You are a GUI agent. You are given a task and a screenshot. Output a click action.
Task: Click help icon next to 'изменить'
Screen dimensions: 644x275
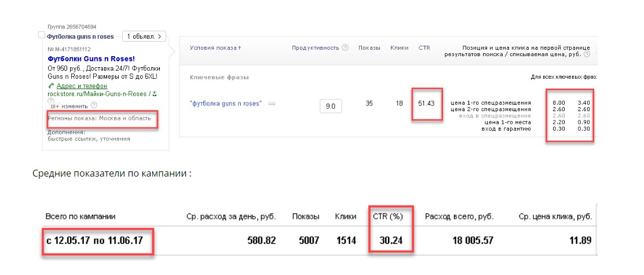94,106
